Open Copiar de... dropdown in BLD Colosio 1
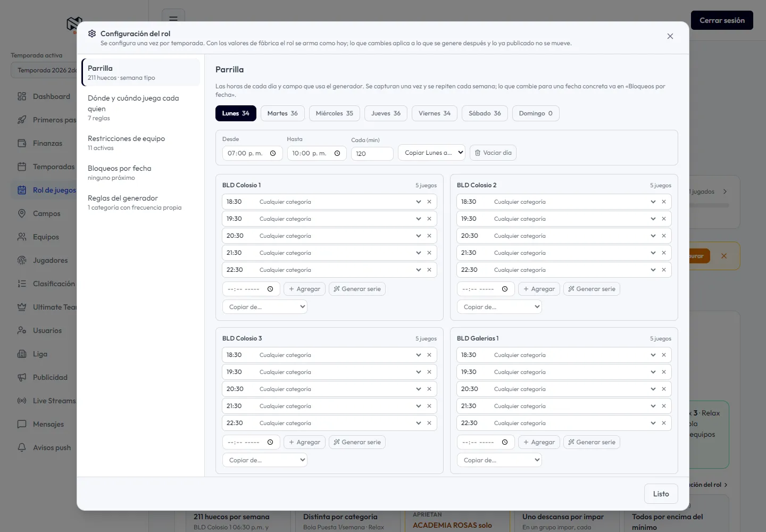The width and height of the screenshot is (766, 532). [x=265, y=307]
